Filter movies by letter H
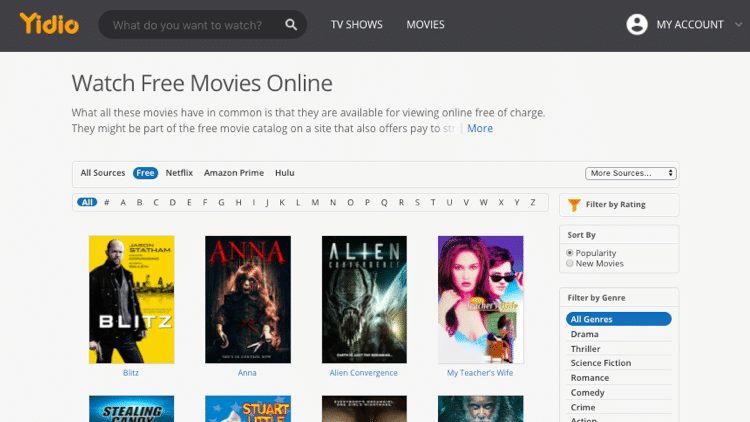This screenshot has height=422, width=750. [238, 202]
